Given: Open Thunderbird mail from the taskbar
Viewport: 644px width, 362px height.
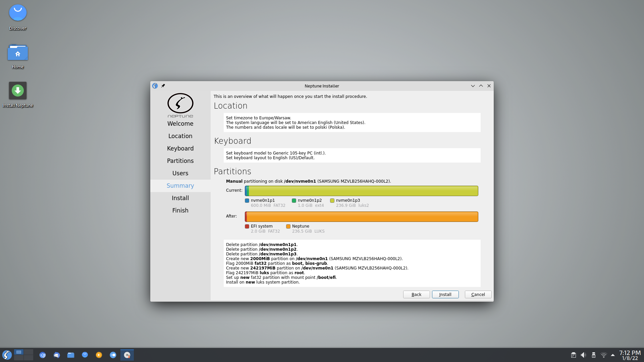Looking at the screenshot, I should (57, 355).
